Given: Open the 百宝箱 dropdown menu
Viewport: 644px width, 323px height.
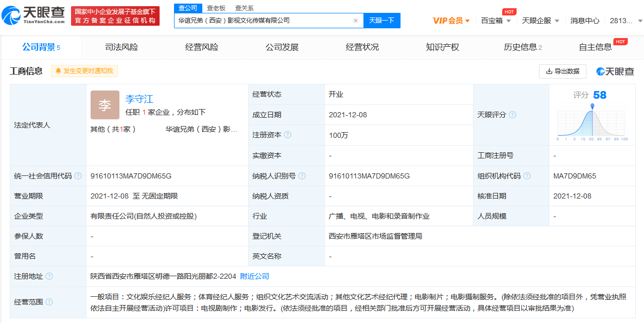Looking at the screenshot, I should [496, 21].
